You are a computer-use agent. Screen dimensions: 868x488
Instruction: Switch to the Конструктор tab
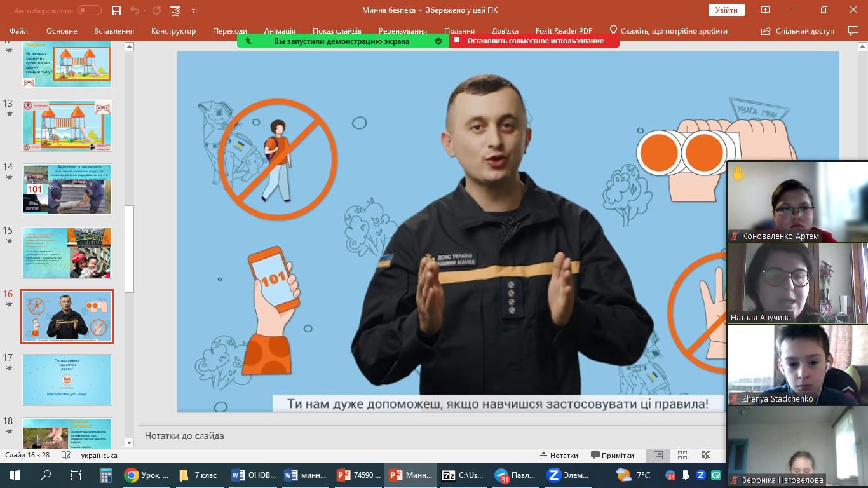tap(173, 31)
